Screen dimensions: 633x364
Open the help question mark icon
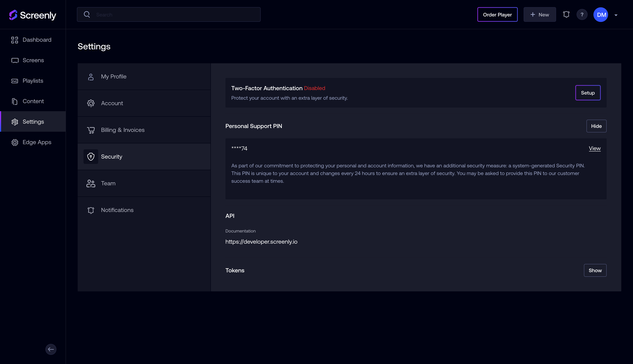click(582, 14)
